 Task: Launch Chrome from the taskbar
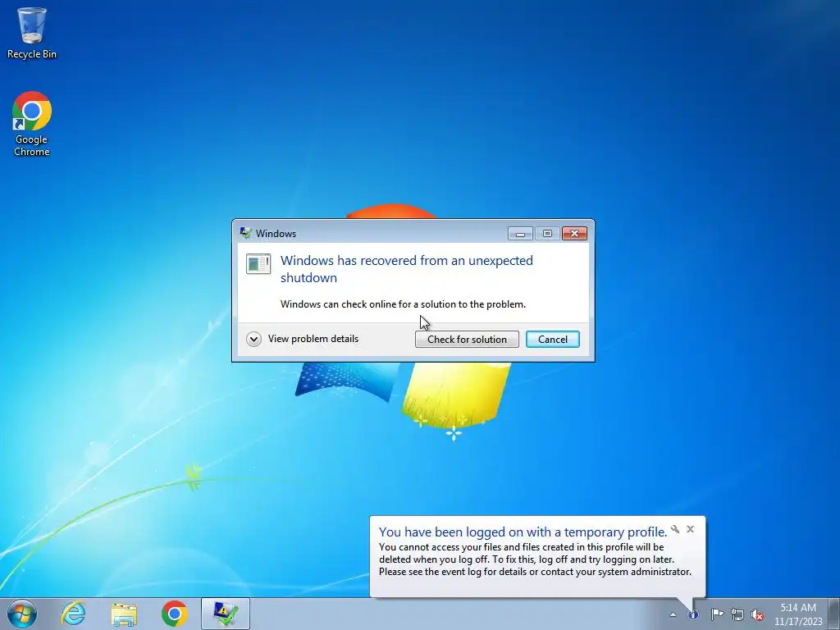click(x=174, y=614)
